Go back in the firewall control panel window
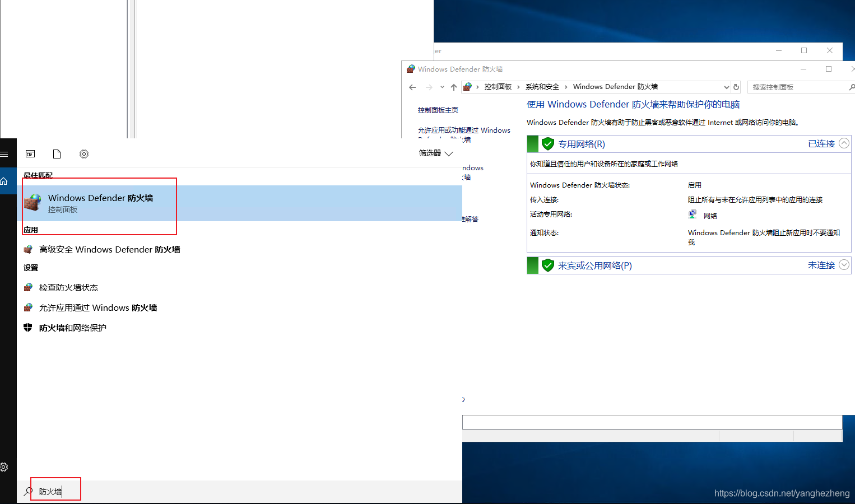The image size is (855, 504). click(412, 87)
